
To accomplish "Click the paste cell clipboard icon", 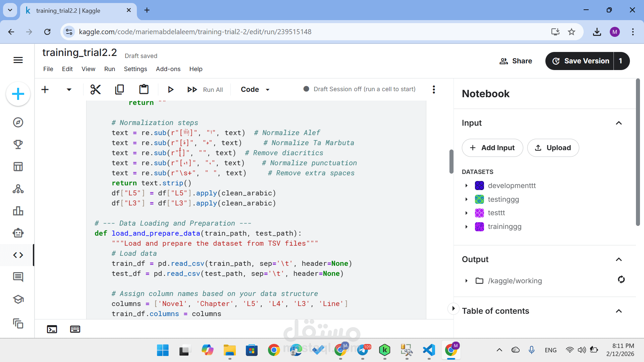I will pos(144,89).
